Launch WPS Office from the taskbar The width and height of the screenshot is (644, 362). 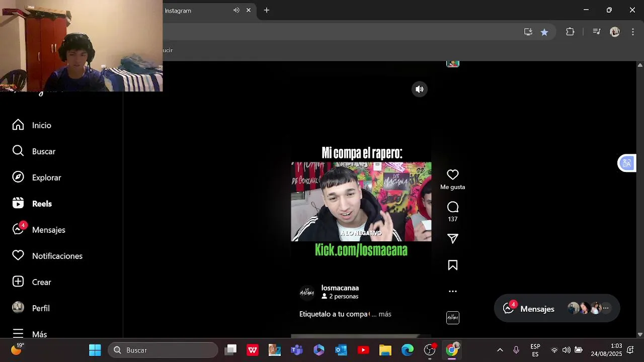click(253, 350)
